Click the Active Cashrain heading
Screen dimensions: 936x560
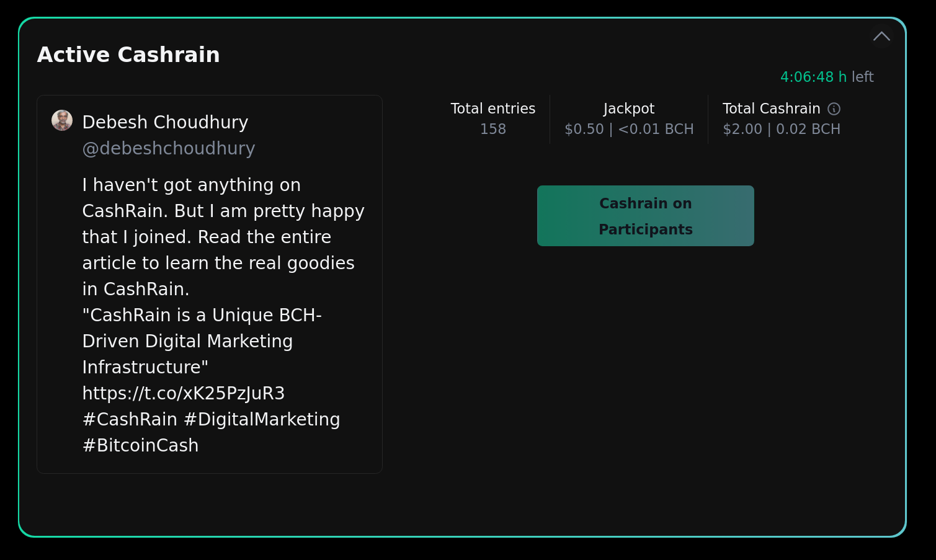tap(128, 55)
